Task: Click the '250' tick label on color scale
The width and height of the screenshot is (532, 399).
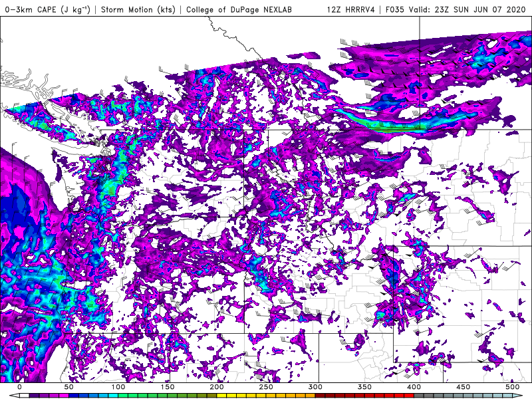Action: click(266, 387)
